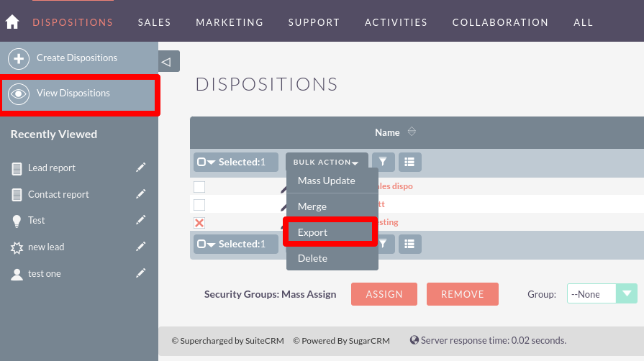Click the Name column header
The image size is (644, 361).
[387, 132]
